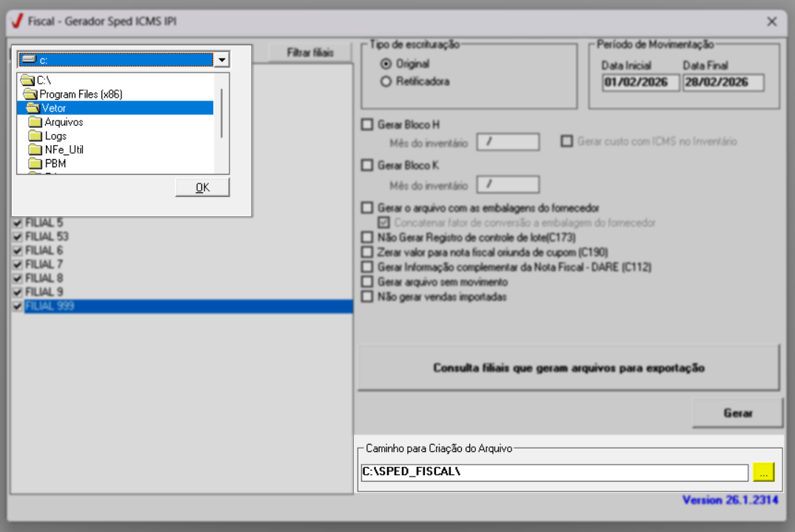Toggle Concatenar fator de conversão checkbox

point(384,223)
